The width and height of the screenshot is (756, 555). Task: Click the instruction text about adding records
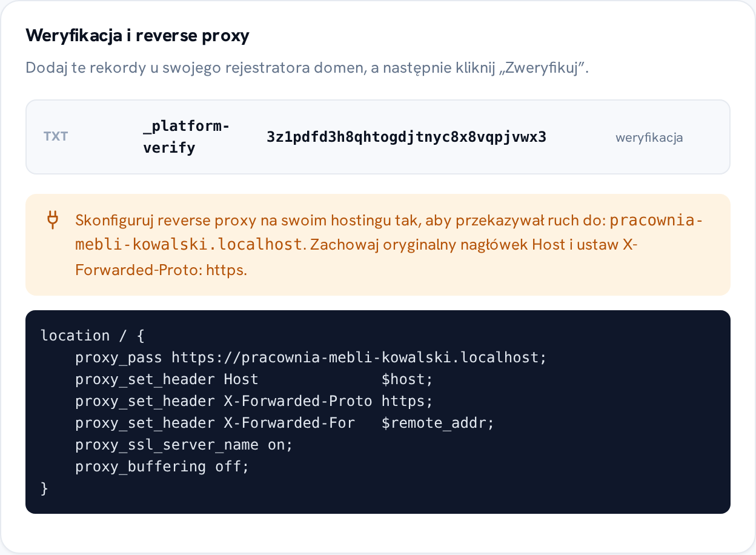(307, 67)
